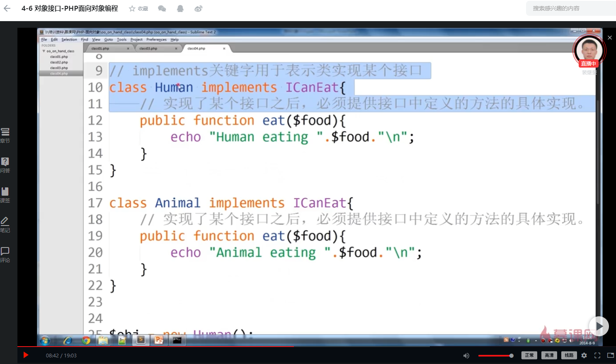The width and height of the screenshot is (616, 364).
Task: Open the Selection menu in Sublime Text
Action: point(69,40)
